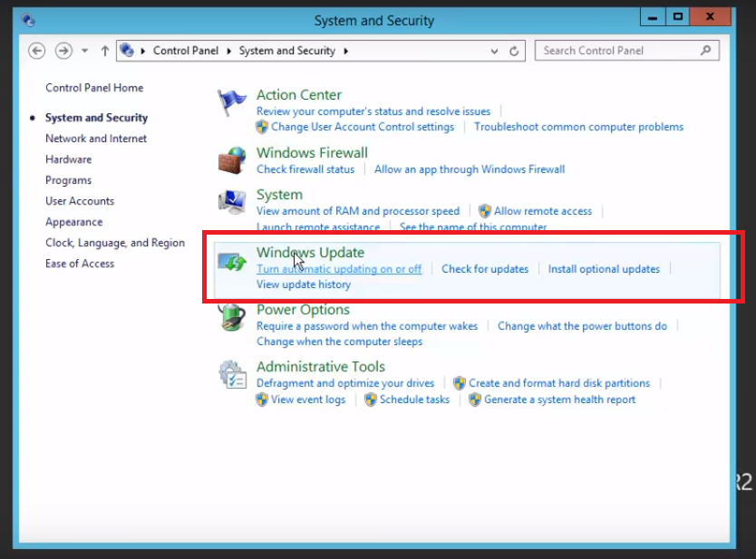Viewport: 756px width, 559px height.
Task: View update history
Action: click(x=304, y=284)
